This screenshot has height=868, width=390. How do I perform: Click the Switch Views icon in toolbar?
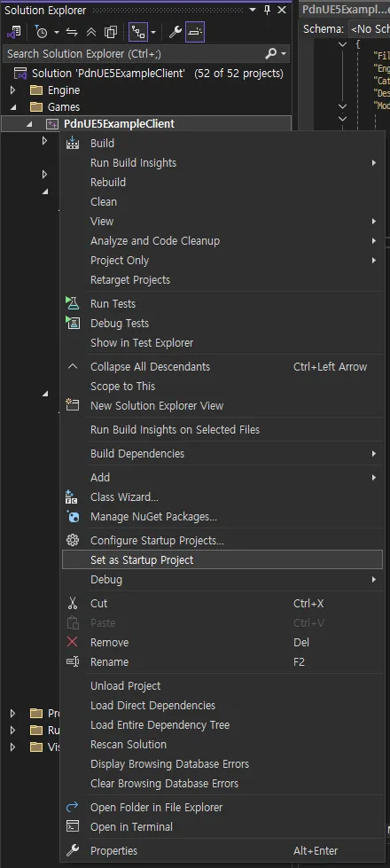click(13, 32)
